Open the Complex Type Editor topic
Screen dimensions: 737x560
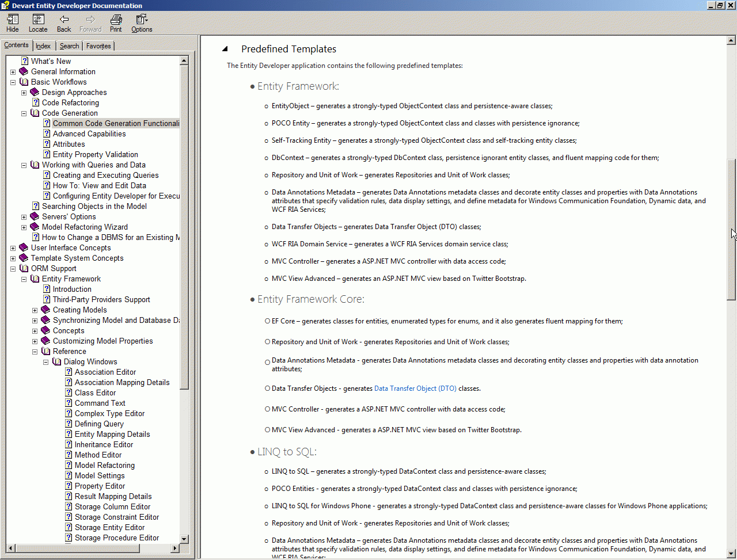109,413
